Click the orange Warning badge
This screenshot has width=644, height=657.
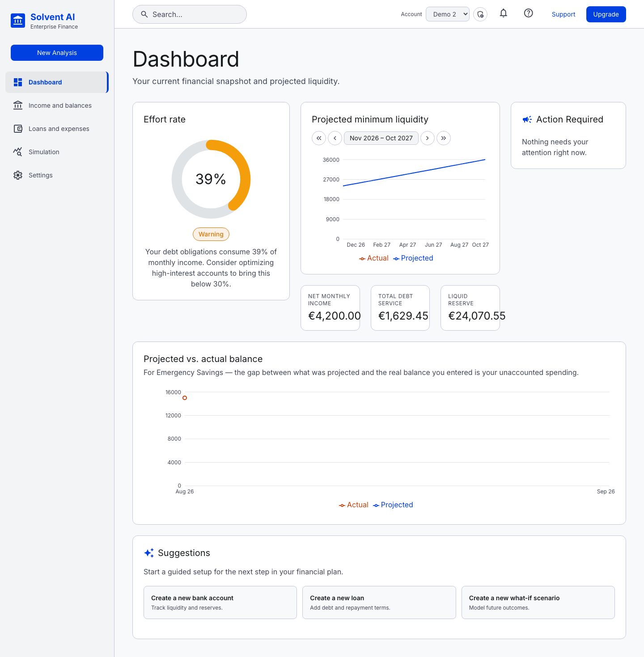tap(211, 234)
